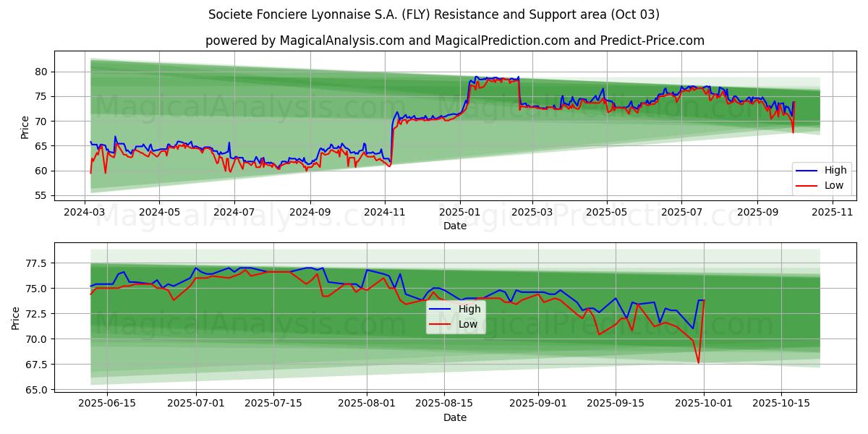Click the 80 price tick on top chart
Screen dimensions: 868x434
(41, 72)
